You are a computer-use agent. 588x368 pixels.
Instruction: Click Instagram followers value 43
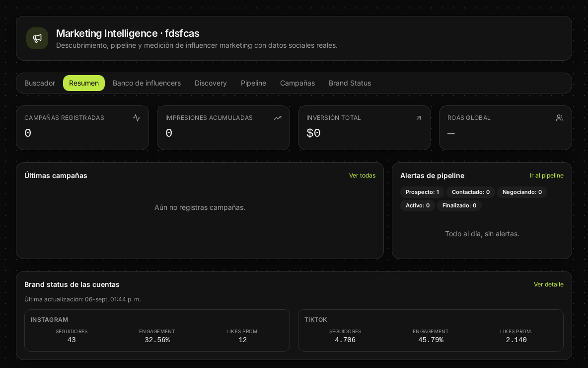(72, 340)
